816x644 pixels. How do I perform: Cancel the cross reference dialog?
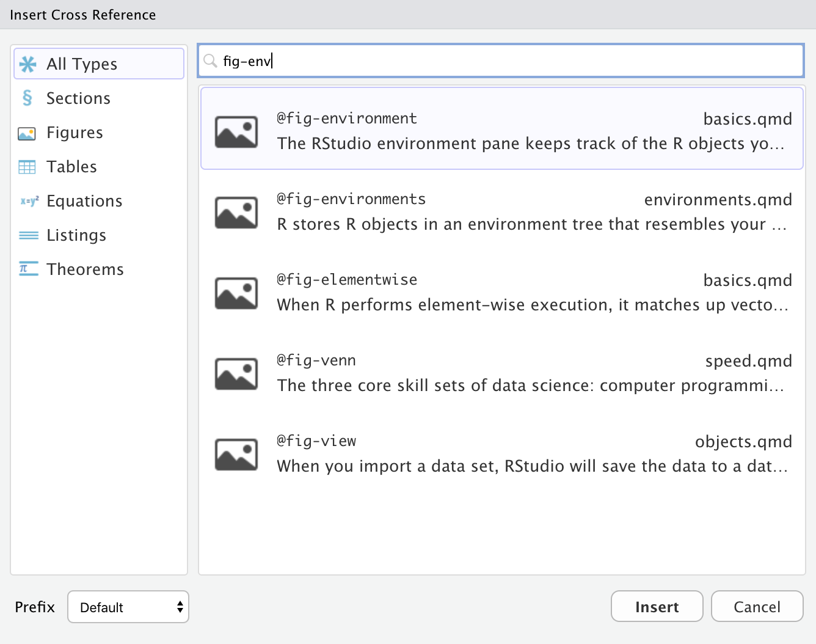point(757,607)
